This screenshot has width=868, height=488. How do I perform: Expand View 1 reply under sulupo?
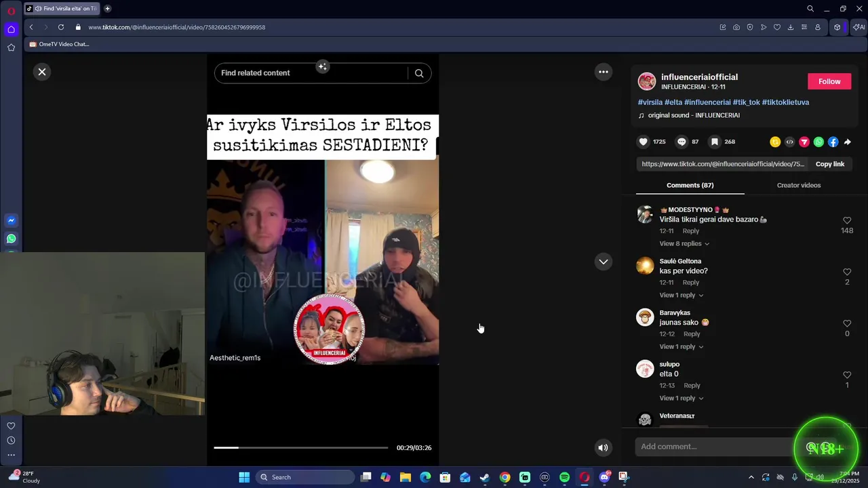[x=682, y=398]
